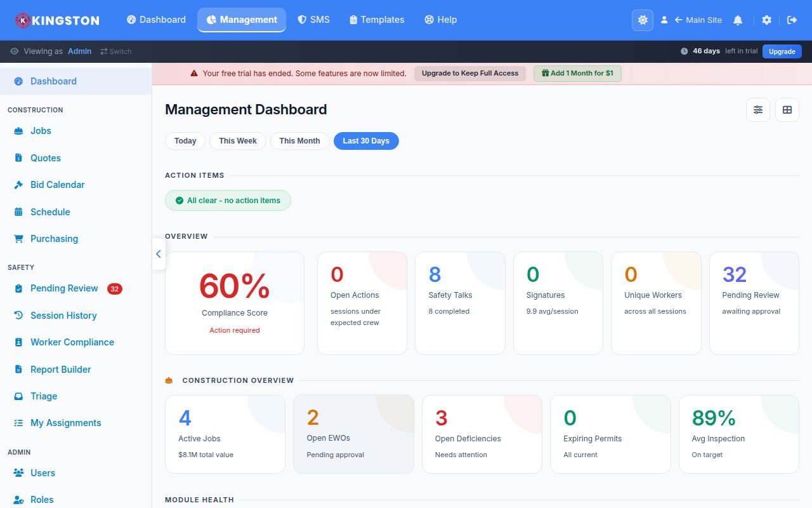Click the trial warning triangle icon
This screenshot has height=508, width=812.
[194, 74]
